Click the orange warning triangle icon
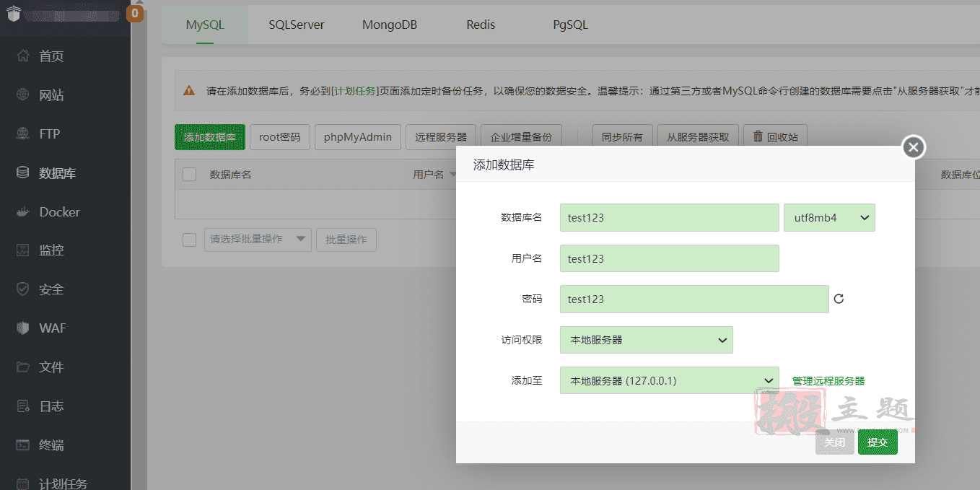This screenshot has height=490, width=980. (189, 91)
